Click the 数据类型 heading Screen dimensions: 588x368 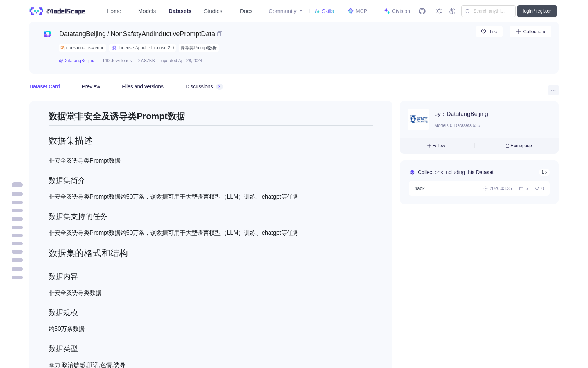click(x=63, y=348)
